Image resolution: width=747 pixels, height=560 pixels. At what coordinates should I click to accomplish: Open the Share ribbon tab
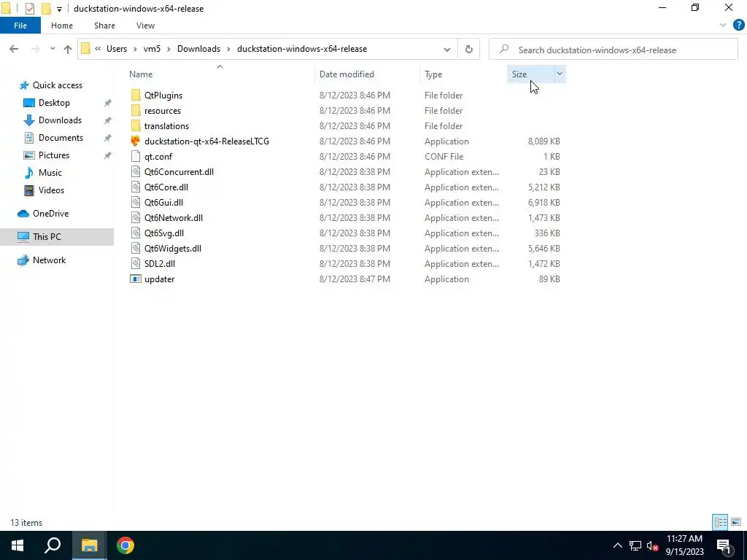pos(104,26)
